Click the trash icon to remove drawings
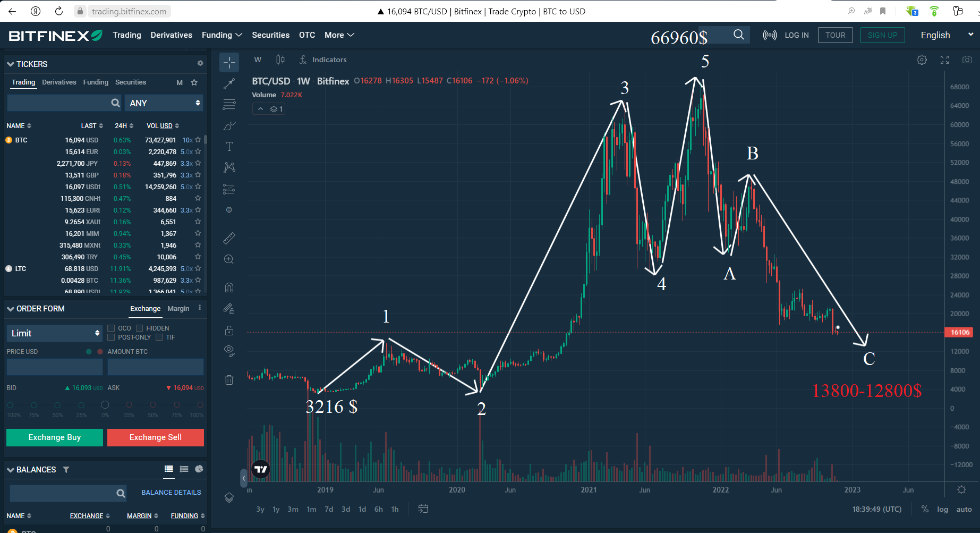Image resolution: width=980 pixels, height=533 pixels. point(229,380)
